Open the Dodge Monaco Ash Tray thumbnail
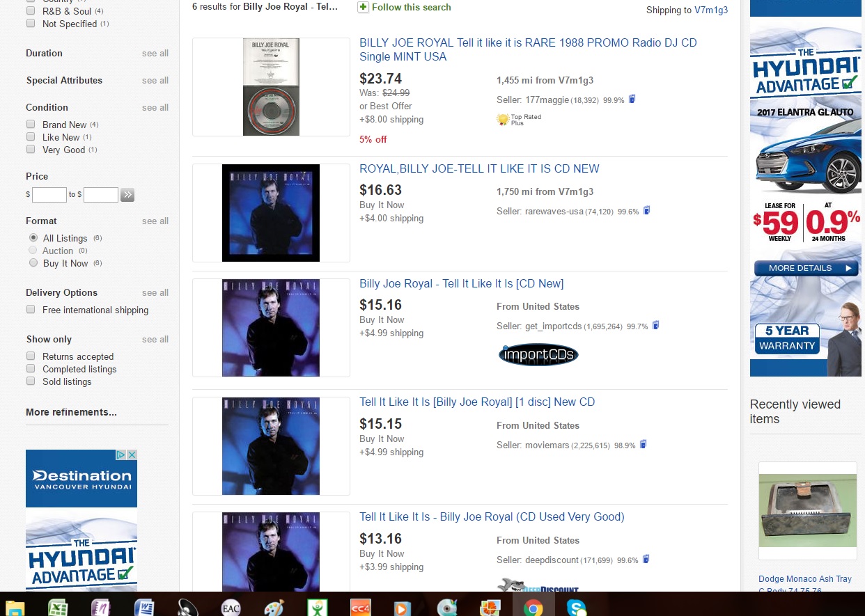Image resolution: width=865 pixels, height=616 pixels. click(x=807, y=510)
